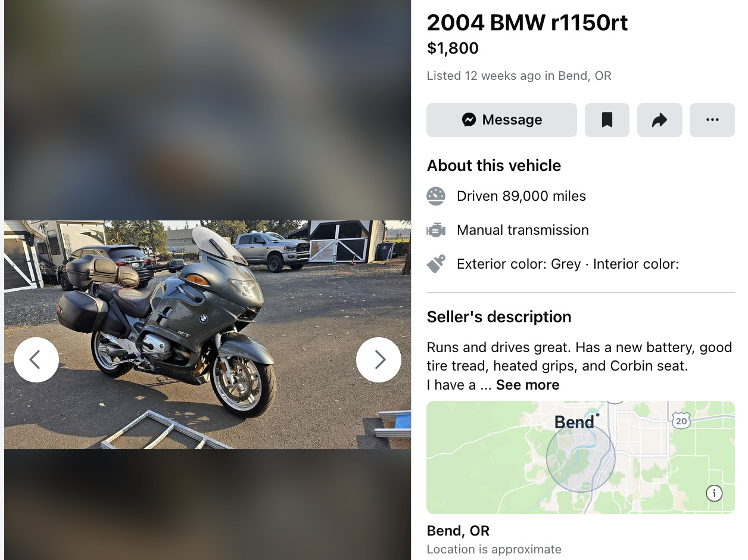Share this listing using arrow icon

tap(659, 120)
